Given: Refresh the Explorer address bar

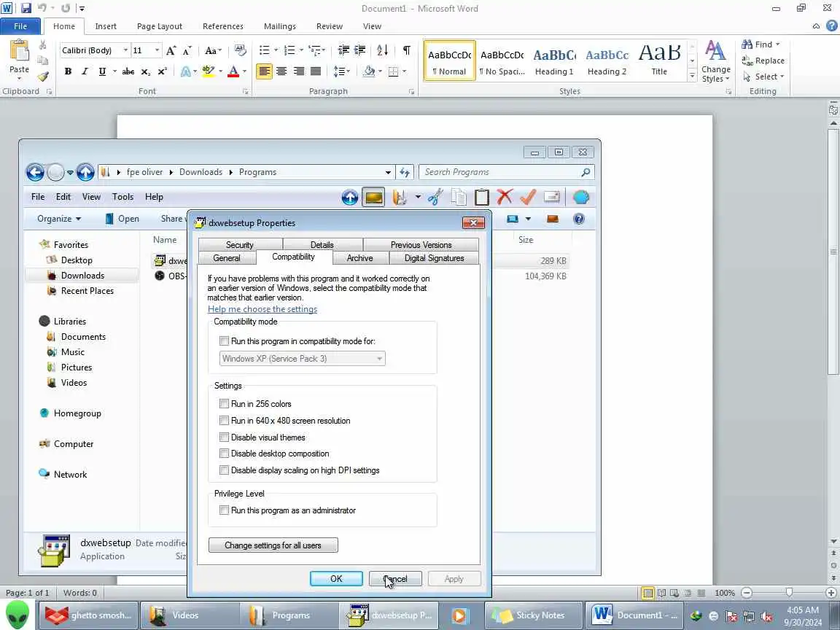Looking at the screenshot, I should tap(405, 172).
